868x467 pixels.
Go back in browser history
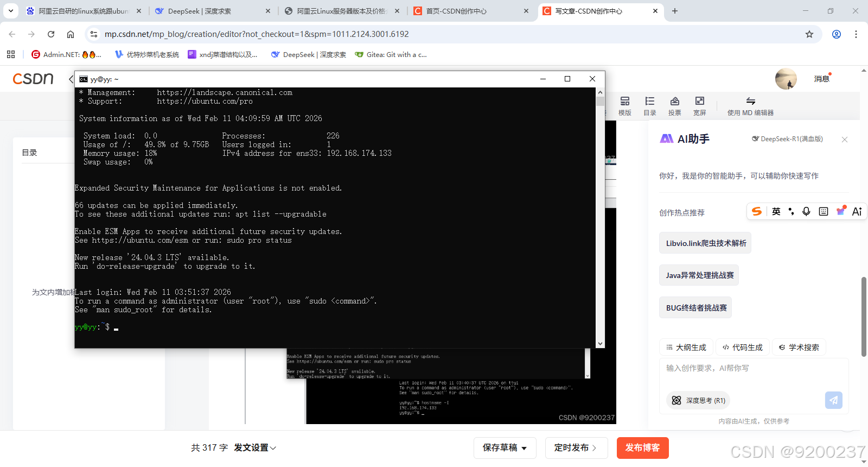click(12, 34)
